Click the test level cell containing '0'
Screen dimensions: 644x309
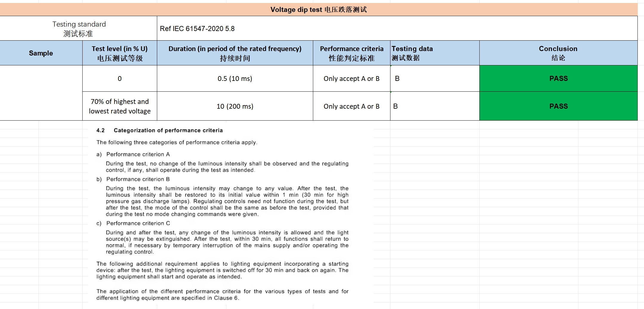pyautogui.click(x=120, y=79)
